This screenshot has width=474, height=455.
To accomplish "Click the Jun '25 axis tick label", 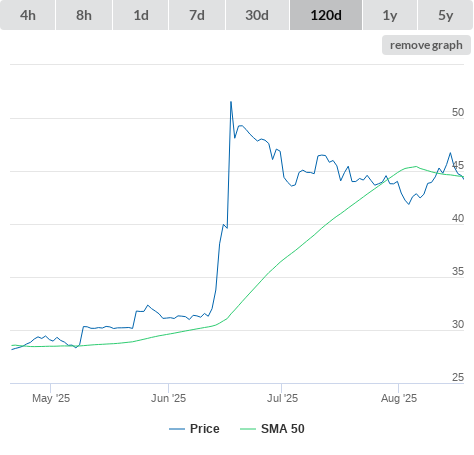I will [x=168, y=398].
